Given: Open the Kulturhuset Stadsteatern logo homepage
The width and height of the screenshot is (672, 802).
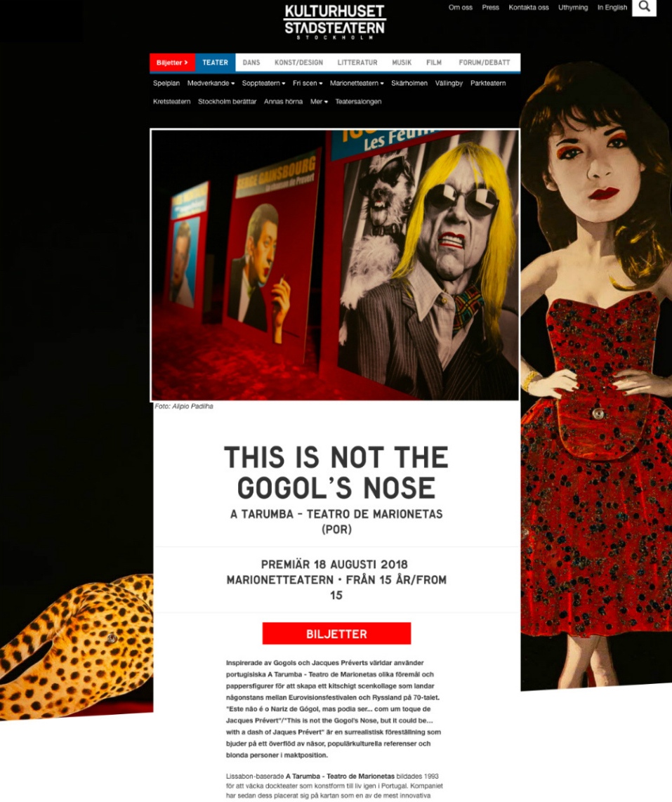Looking at the screenshot, I should tap(335, 22).
